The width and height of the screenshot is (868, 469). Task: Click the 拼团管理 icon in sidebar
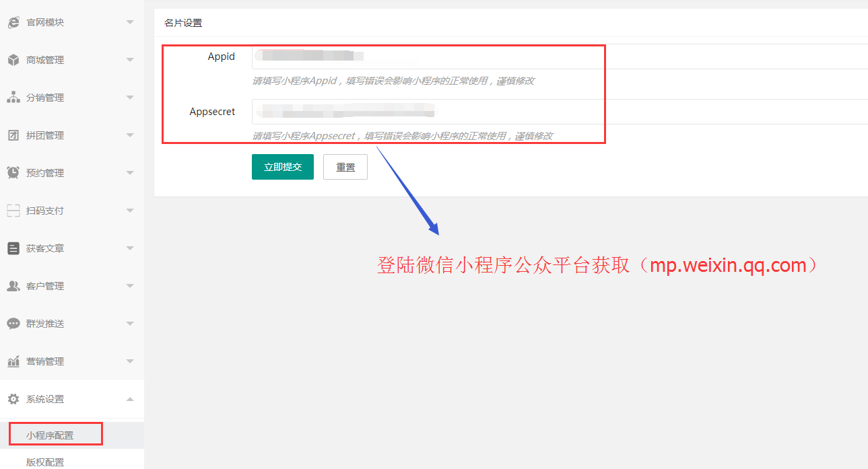(13, 135)
